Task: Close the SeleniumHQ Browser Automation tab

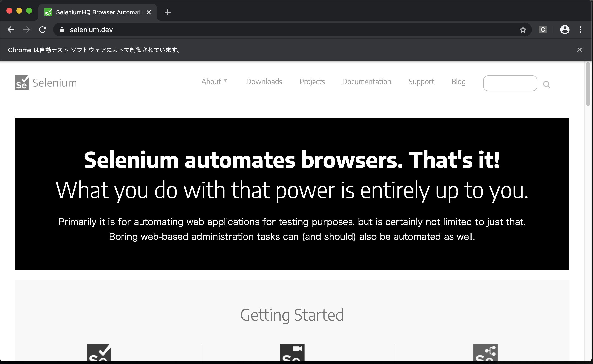Action: tap(149, 12)
